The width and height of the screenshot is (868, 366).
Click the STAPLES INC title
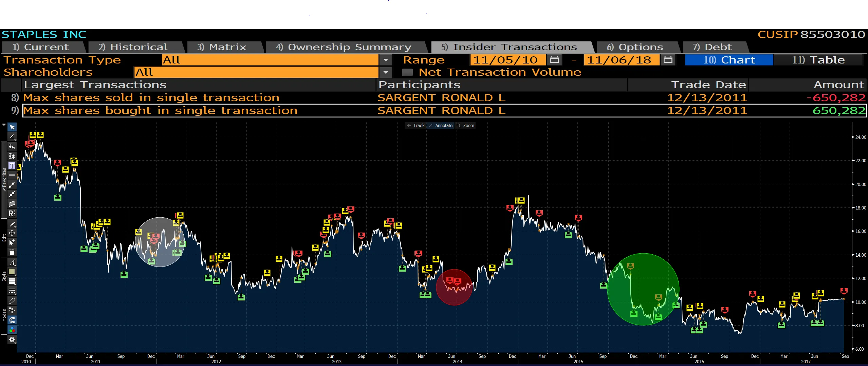(x=44, y=35)
